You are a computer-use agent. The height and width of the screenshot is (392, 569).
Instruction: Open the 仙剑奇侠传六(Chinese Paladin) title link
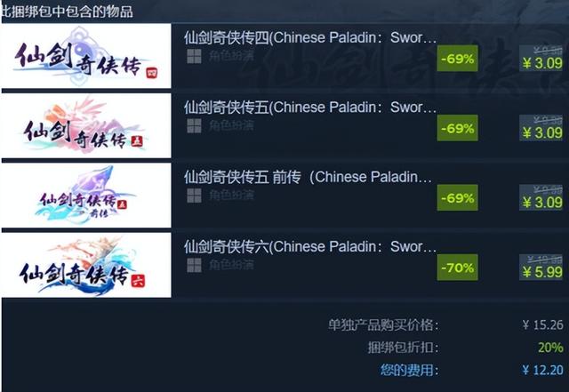pos(310,247)
